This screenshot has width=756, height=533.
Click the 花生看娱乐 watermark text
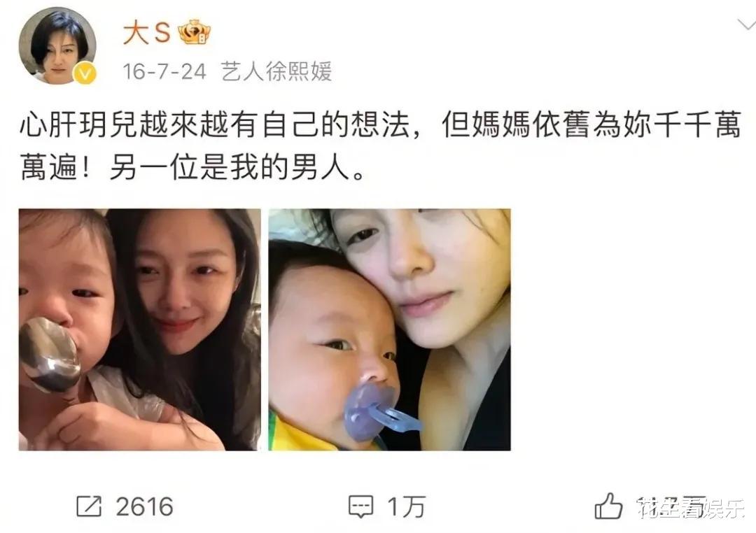pos(690,509)
